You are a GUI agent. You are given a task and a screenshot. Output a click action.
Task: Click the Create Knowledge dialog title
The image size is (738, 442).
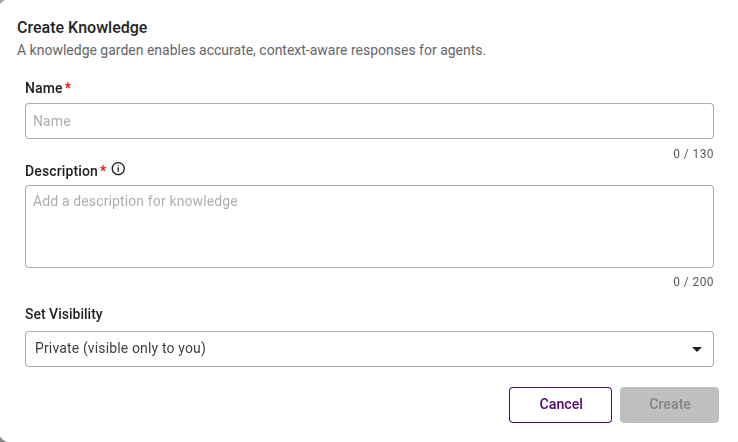[x=82, y=28]
